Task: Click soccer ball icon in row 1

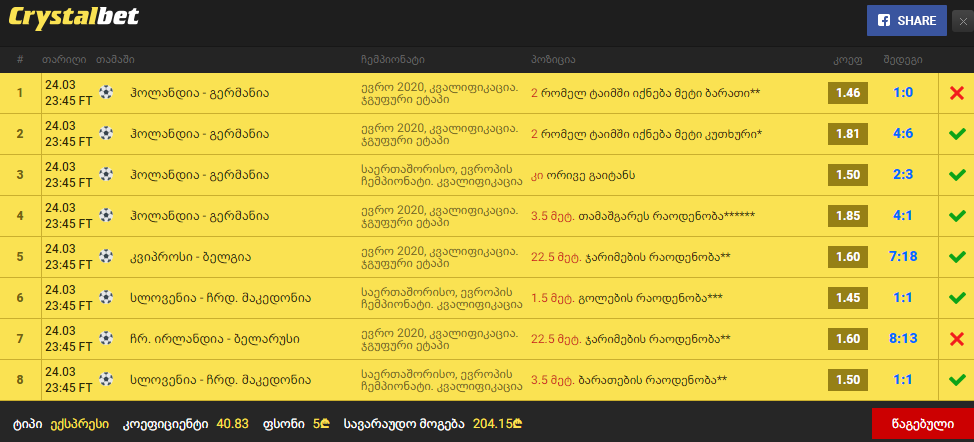Action: [x=106, y=92]
